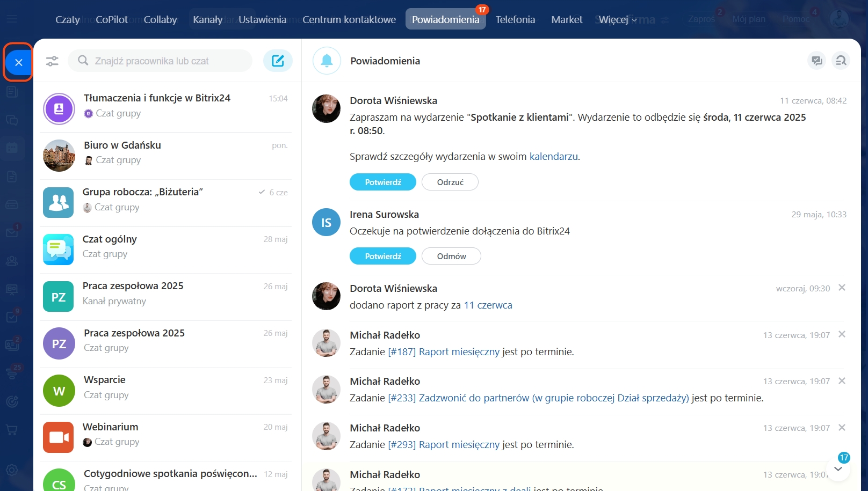
Task: Click Irena Surowska's IS avatar
Action: pos(326,222)
